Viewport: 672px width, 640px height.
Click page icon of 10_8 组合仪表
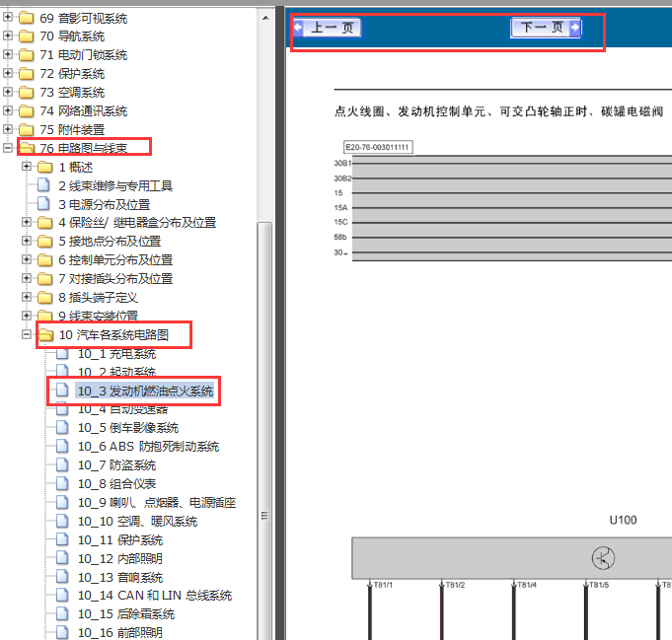click(62, 483)
